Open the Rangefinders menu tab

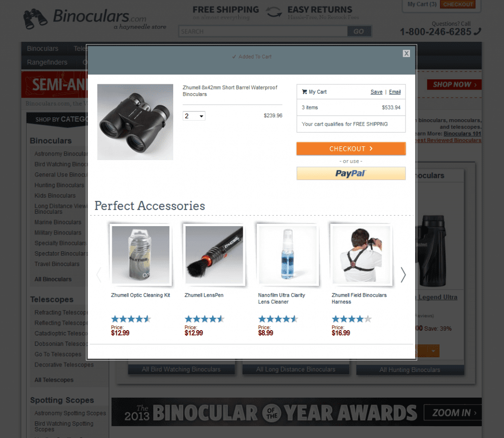tap(47, 63)
